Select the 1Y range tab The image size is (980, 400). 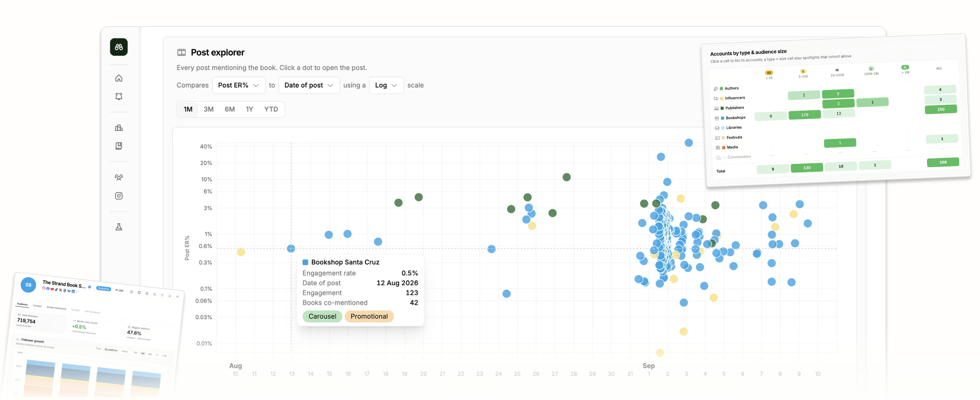tap(249, 109)
